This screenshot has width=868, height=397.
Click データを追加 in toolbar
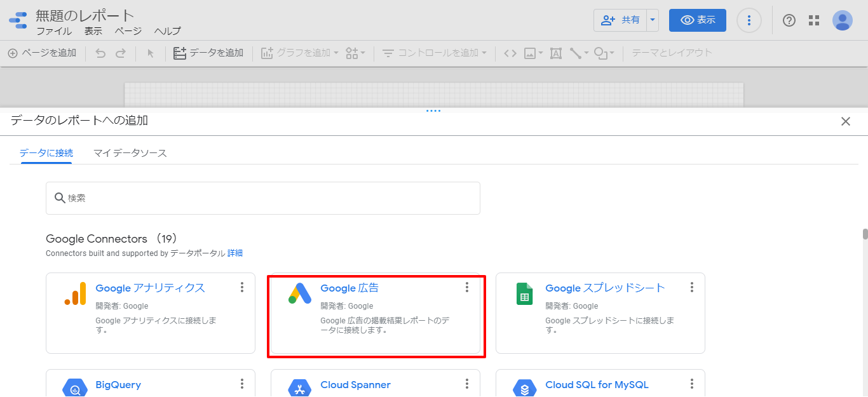tap(208, 53)
